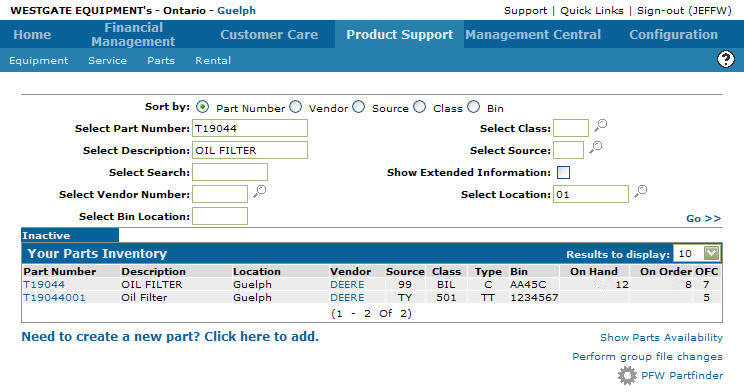
Task: Enable Show Extended Information checkbox
Action: pos(563,172)
